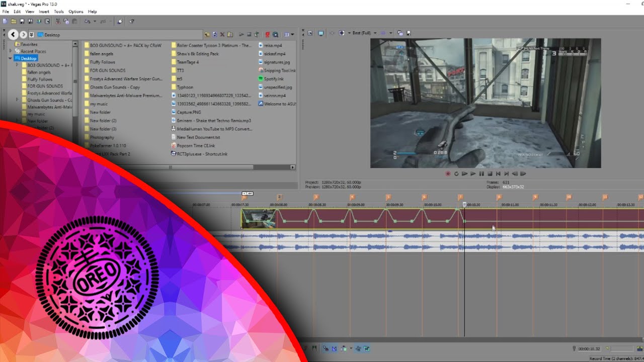Click the Cut scissors icon
Viewport: 644px width, 362px height.
58,21
